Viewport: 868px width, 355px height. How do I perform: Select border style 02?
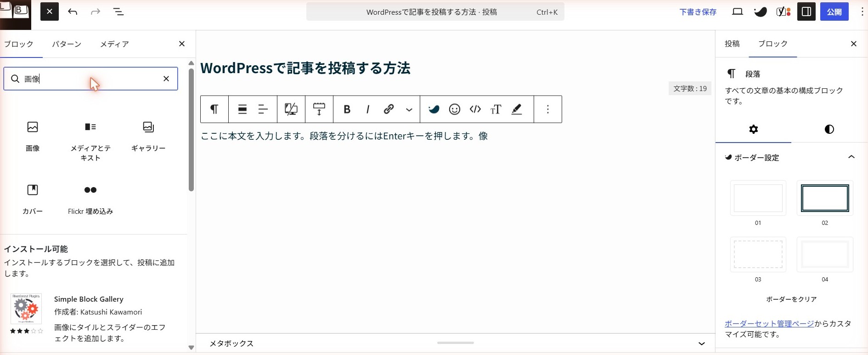point(825,198)
